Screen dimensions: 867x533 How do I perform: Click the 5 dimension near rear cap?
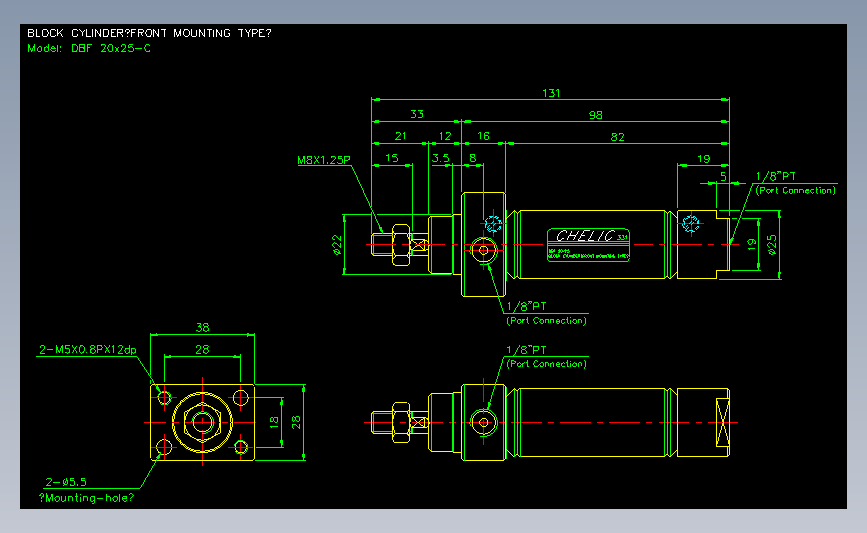coord(723,176)
